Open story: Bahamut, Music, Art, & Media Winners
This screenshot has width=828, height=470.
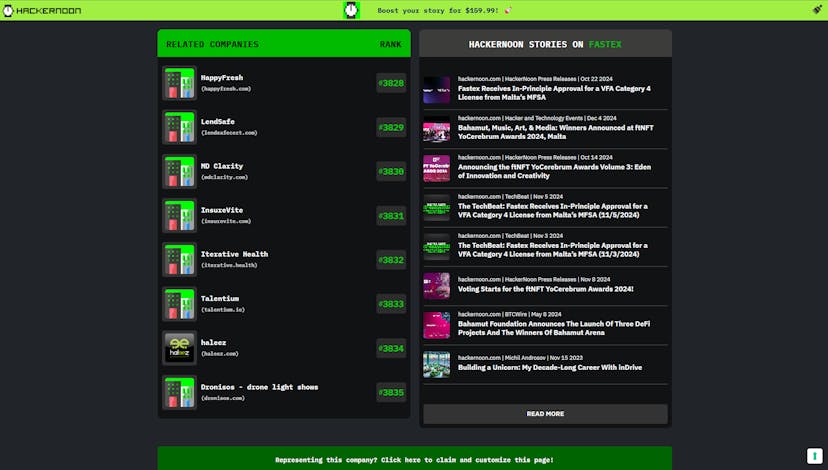pyautogui.click(x=556, y=132)
